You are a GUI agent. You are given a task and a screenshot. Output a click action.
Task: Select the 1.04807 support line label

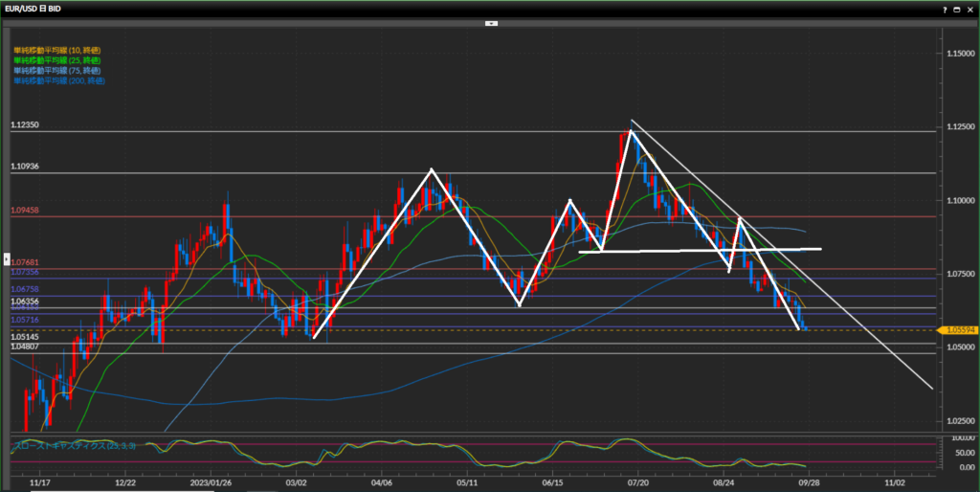click(x=25, y=347)
